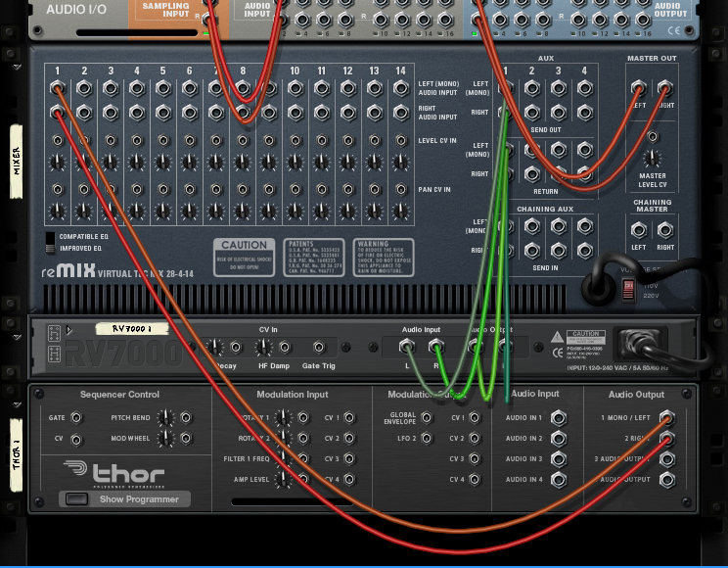Viewport: 728px width, 568px height.
Task: Click Thor Global Envelope output jack
Action: tap(427, 418)
